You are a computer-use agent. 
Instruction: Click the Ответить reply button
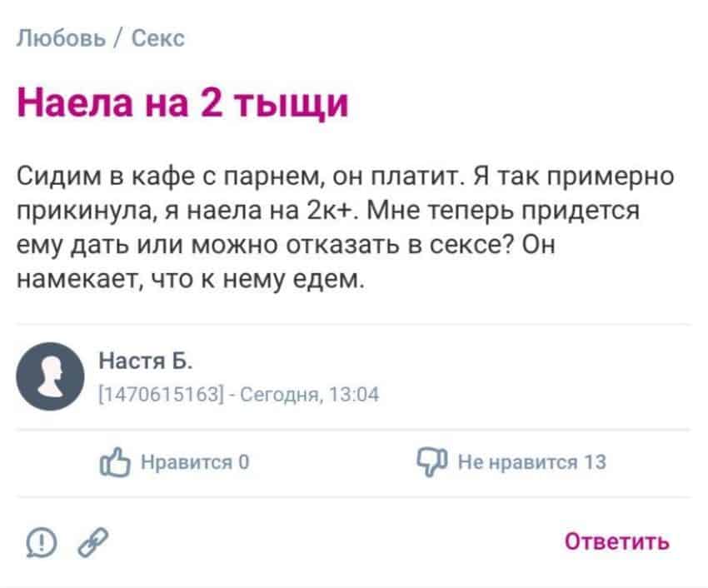click(616, 541)
